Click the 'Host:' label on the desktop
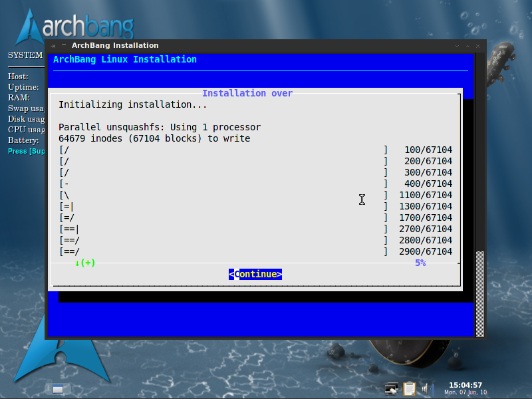 point(18,76)
